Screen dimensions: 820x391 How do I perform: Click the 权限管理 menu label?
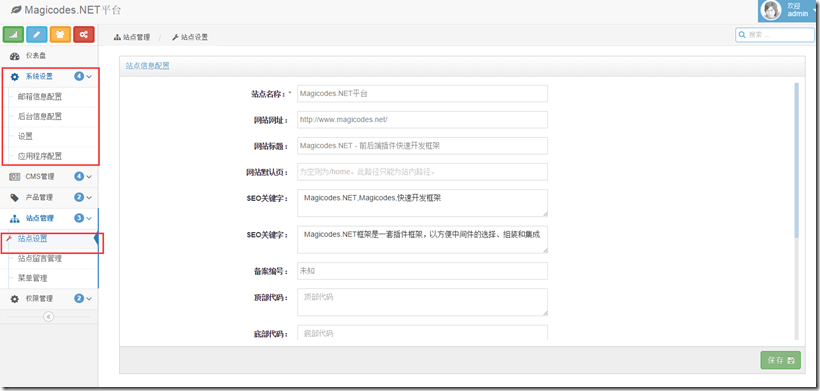pyautogui.click(x=39, y=299)
